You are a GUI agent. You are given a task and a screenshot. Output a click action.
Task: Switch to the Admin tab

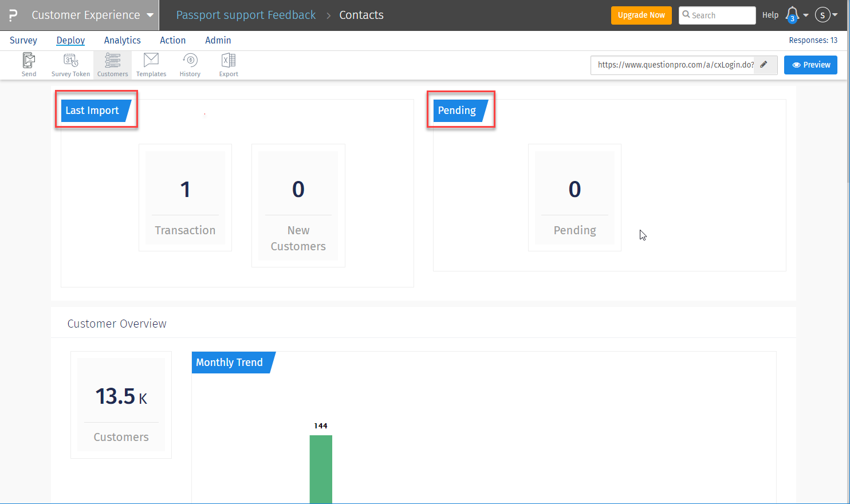pyautogui.click(x=218, y=40)
